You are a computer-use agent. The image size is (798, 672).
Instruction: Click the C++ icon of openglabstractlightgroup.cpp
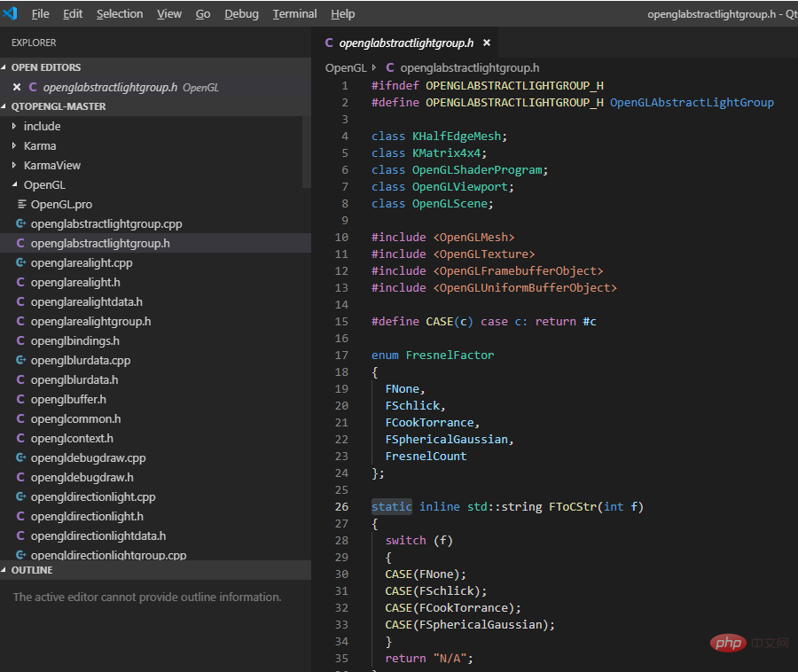point(21,223)
